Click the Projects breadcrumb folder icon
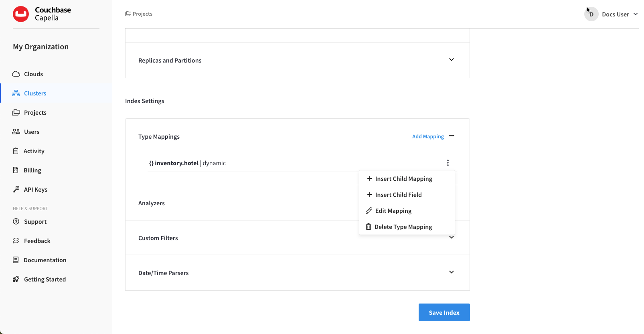 (x=128, y=14)
